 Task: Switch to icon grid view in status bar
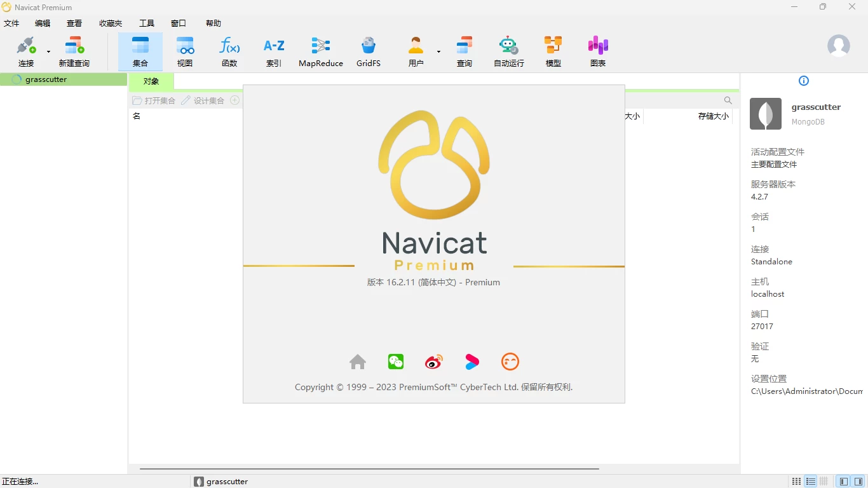[x=796, y=482]
